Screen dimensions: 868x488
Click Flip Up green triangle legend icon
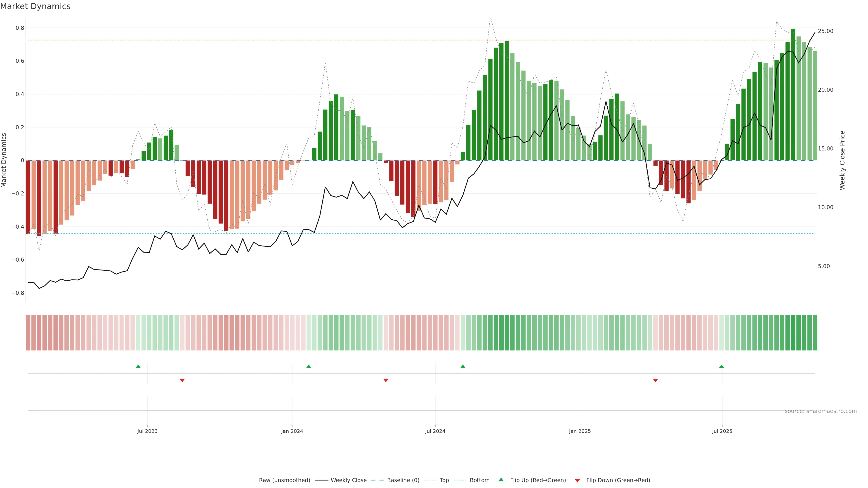pyautogui.click(x=501, y=480)
